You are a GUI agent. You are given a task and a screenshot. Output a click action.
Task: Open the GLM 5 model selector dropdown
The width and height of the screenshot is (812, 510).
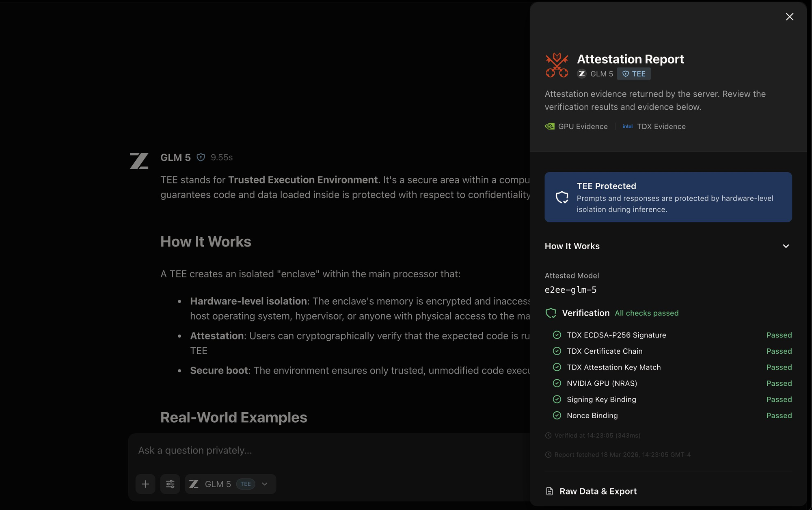pos(265,484)
